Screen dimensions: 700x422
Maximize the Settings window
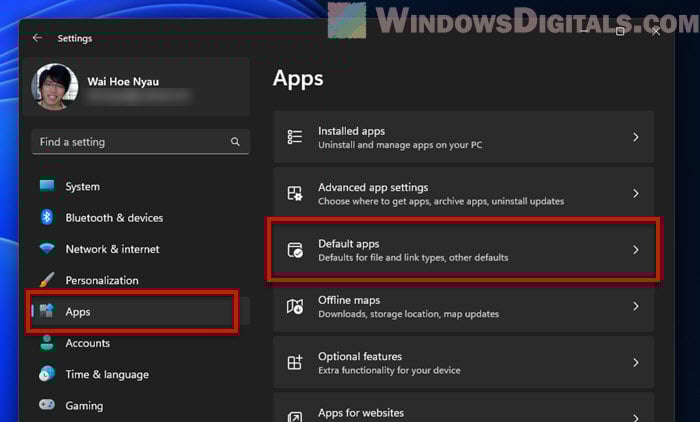coord(620,31)
